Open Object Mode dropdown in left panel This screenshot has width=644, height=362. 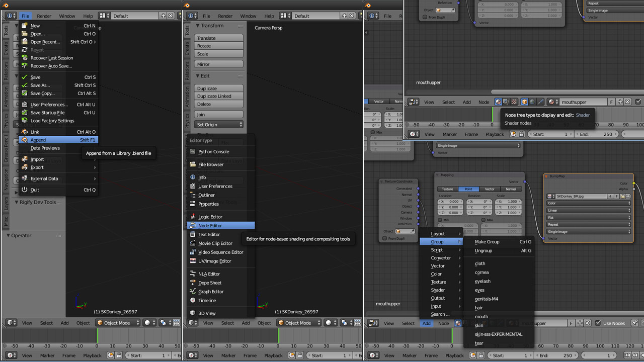(117, 323)
